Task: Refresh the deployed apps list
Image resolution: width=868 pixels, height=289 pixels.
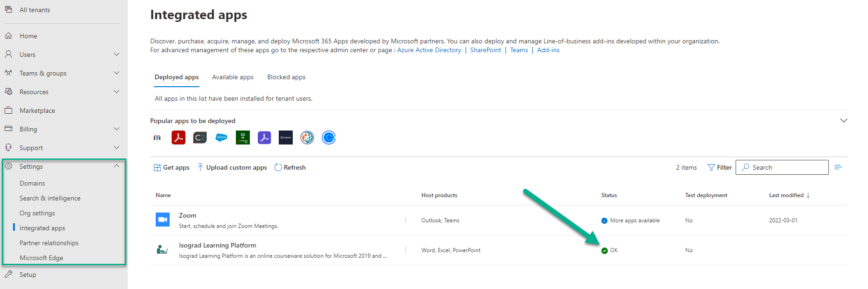Action: point(290,167)
